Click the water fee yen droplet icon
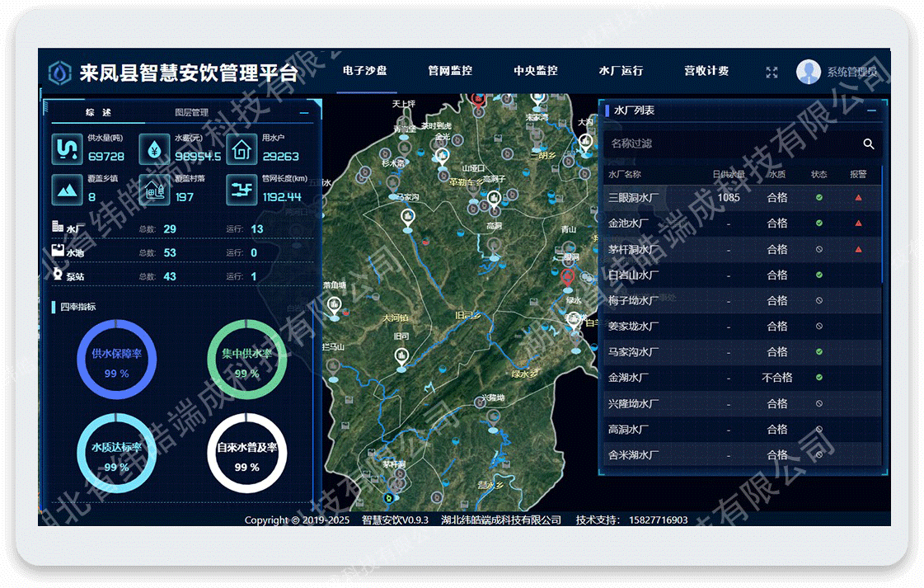Image resolution: width=924 pixels, height=588 pixels. pyautogui.click(x=154, y=149)
